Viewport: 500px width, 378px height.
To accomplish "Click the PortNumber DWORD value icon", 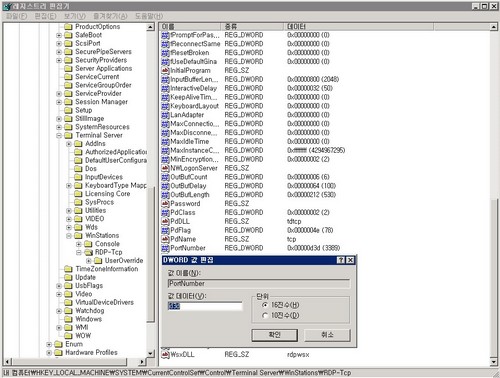I will [165, 248].
